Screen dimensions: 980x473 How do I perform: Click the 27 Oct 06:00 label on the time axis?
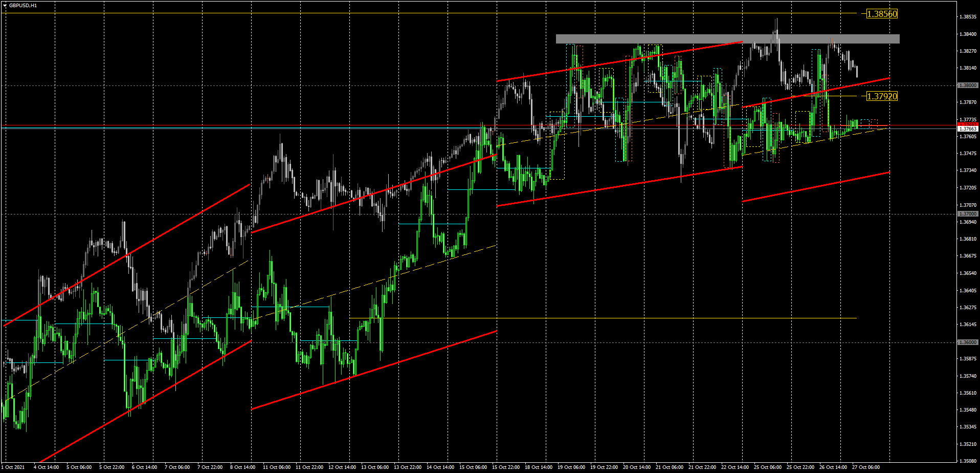(x=866, y=467)
